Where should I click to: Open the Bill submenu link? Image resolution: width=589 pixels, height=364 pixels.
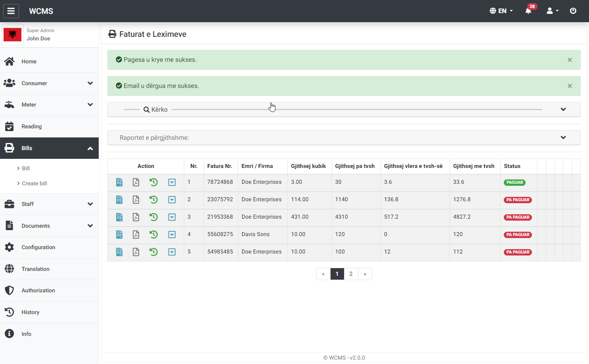tap(26, 168)
